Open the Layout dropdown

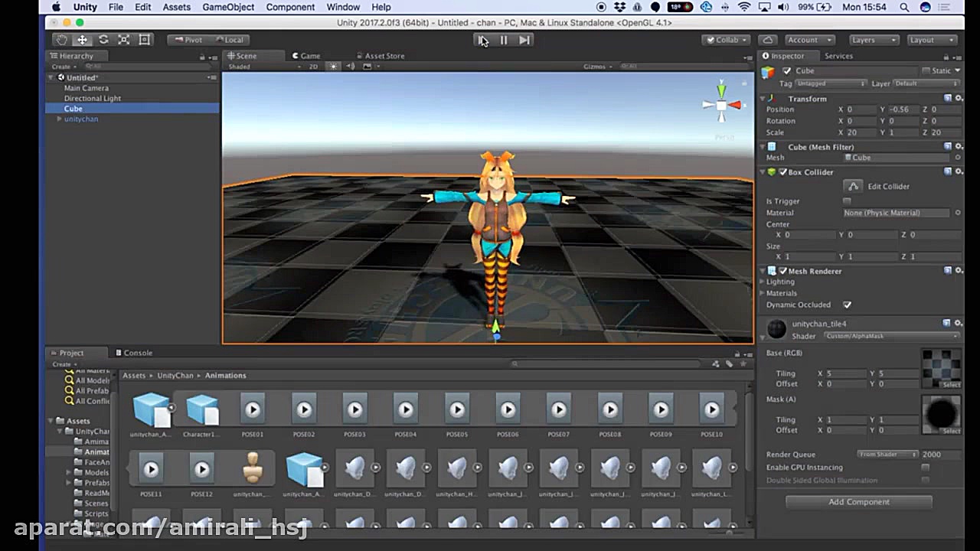click(x=931, y=40)
